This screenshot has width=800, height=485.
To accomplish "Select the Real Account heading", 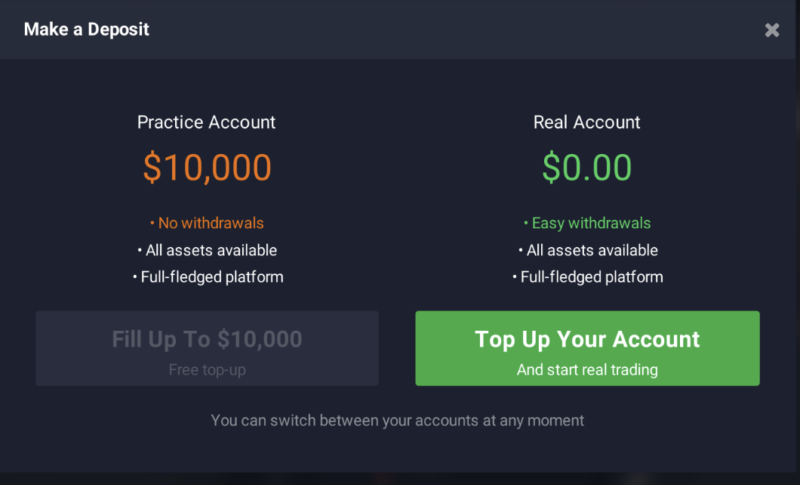I will tap(587, 123).
